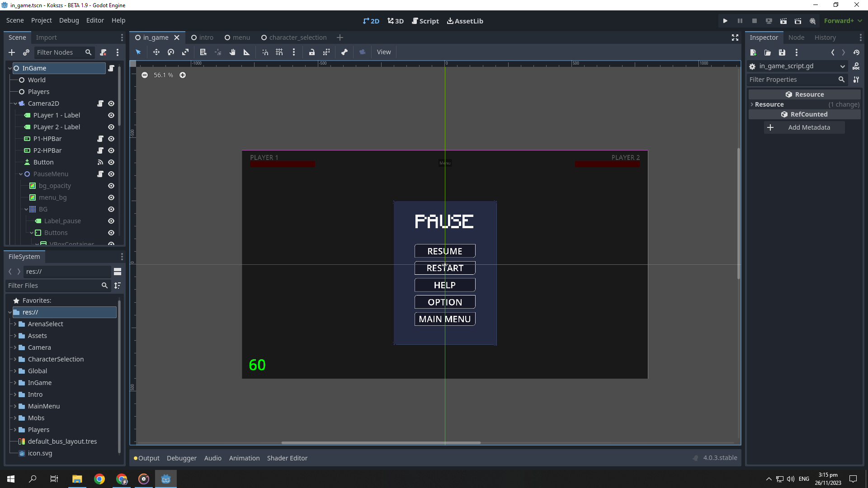Collapse the BG tree node
The image size is (868, 488).
coord(26,209)
